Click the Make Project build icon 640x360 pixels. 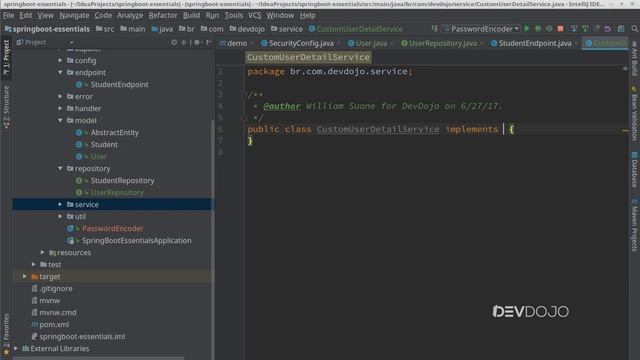(x=435, y=29)
